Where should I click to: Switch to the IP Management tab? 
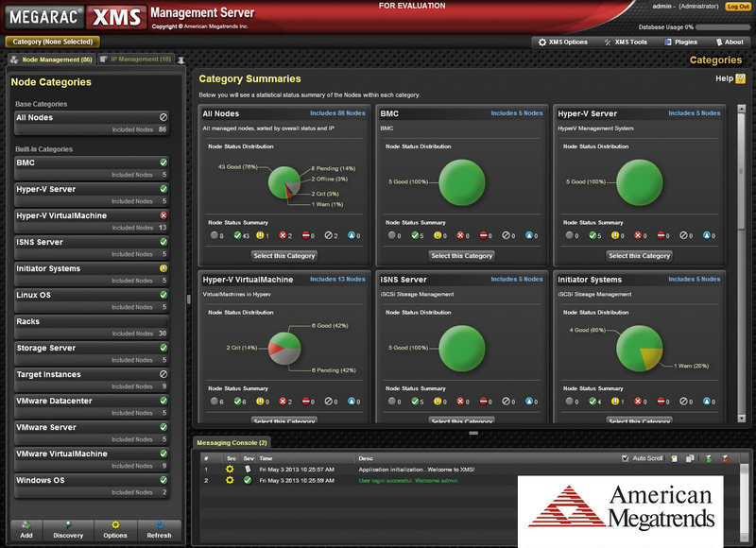pos(136,60)
